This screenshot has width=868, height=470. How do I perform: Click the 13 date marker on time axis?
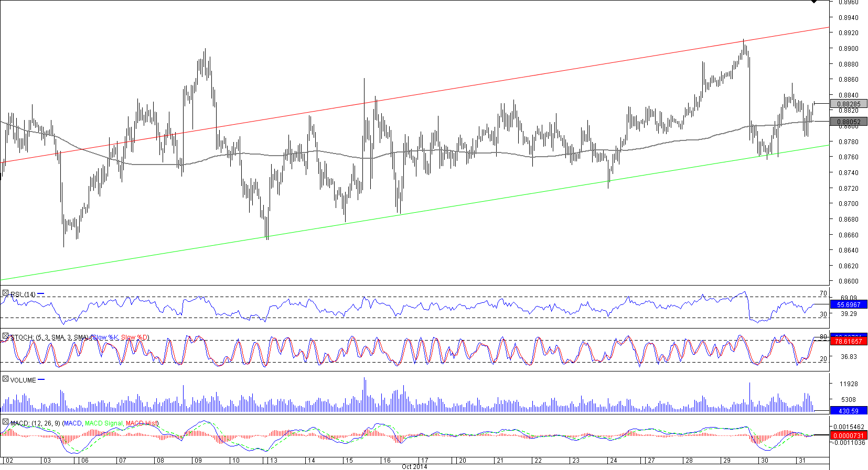(x=273, y=461)
